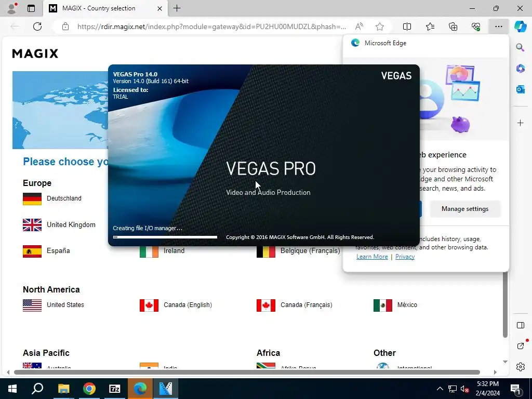Open Copilot in the sidebar
This screenshot has width=532, height=399.
tap(521, 26)
